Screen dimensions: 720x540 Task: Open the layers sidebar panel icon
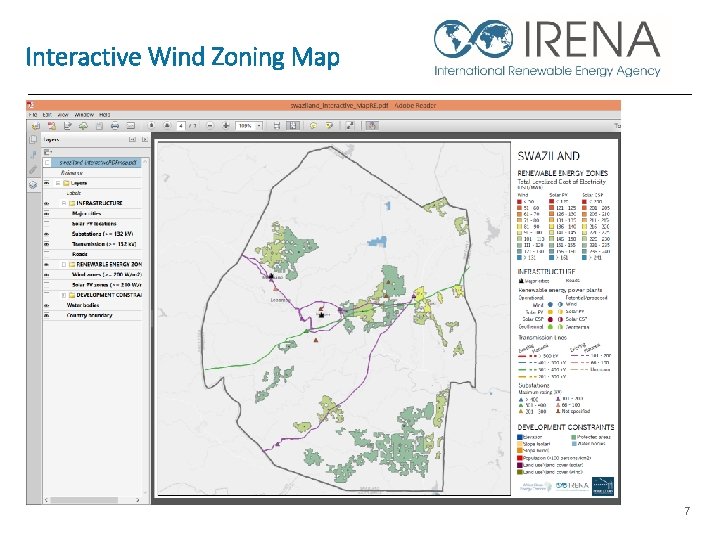pos(33,185)
